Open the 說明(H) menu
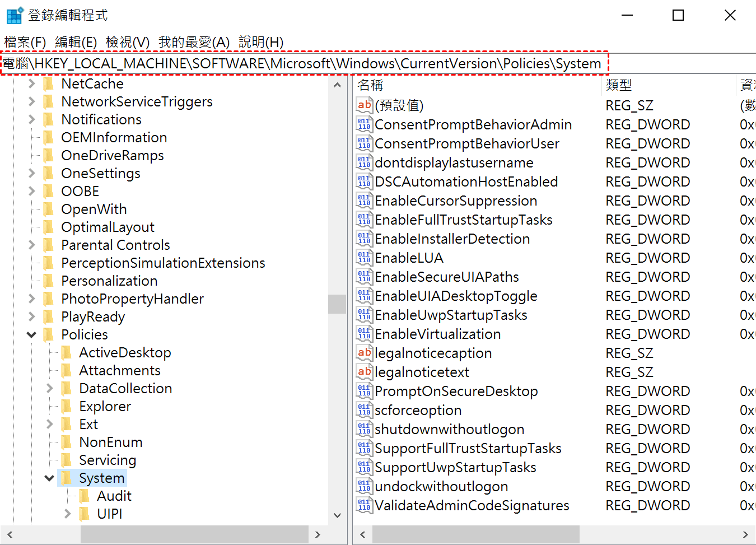 [x=261, y=42]
